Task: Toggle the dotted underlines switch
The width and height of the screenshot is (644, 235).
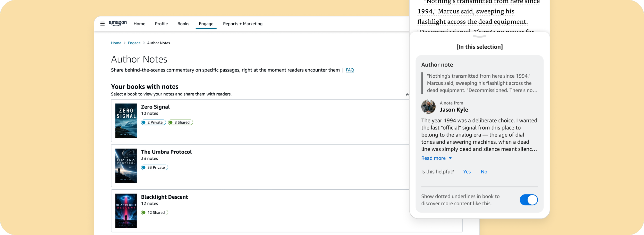Action: pos(529,200)
